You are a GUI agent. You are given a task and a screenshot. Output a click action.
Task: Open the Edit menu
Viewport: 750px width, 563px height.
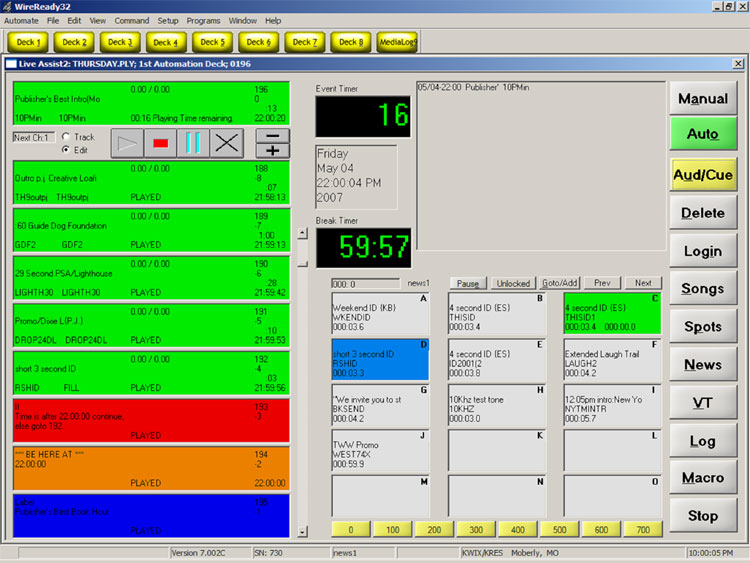pyautogui.click(x=74, y=21)
